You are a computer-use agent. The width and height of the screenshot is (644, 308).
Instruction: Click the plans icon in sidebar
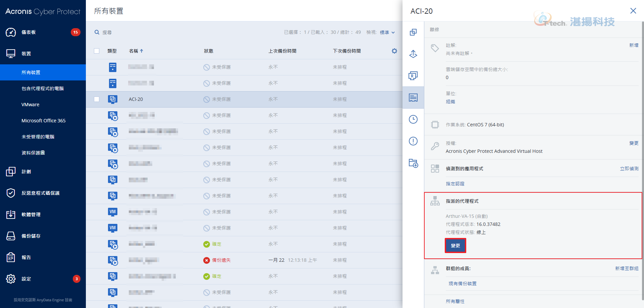(11, 172)
